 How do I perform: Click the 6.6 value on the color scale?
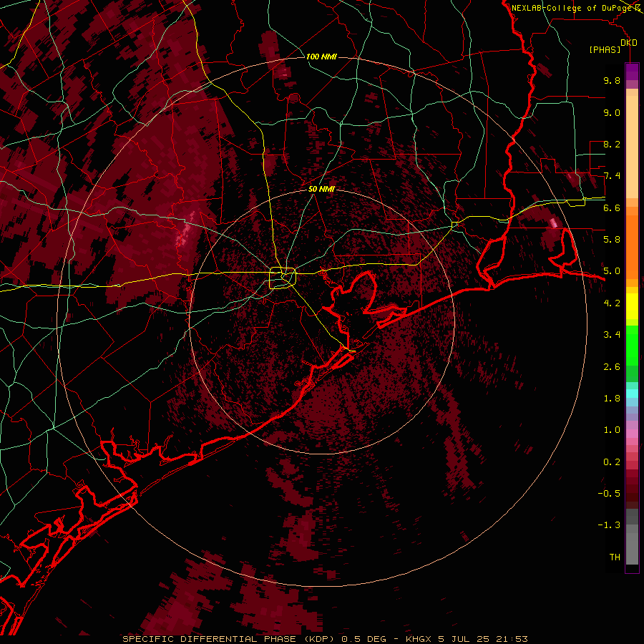[x=612, y=208]
